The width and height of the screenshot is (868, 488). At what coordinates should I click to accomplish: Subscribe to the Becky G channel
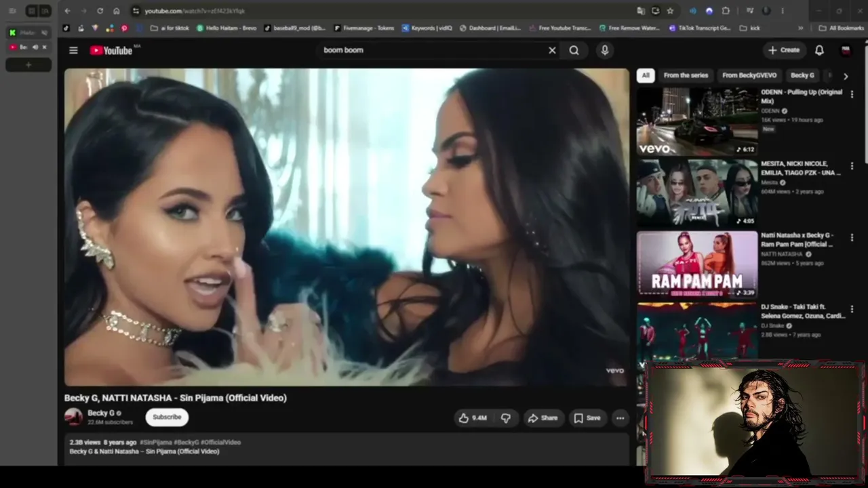167,418
